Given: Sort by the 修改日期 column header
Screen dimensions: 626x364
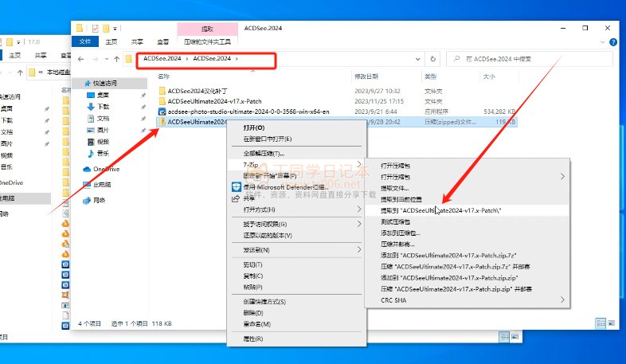Looking at the screenshot, I should pyautogui.click(x=366, y=76).
